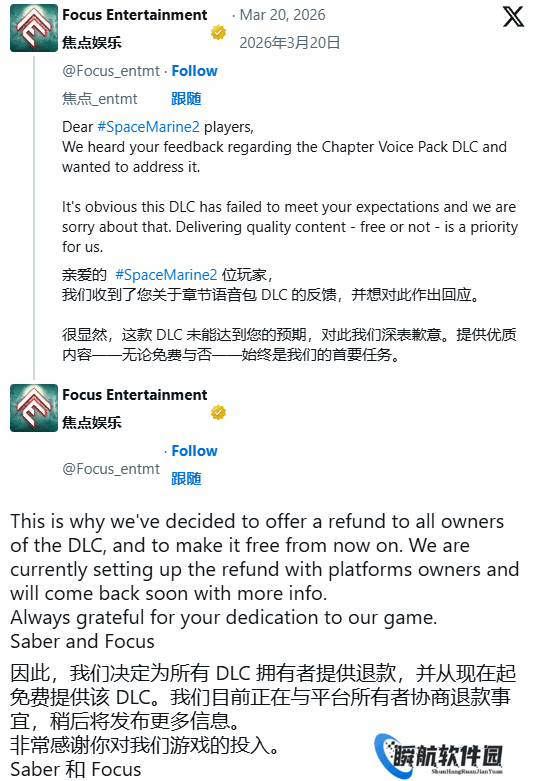538x781 pixels.
Task: Follow Focus Entertainment from the first tweet
Action: tap(194, 71)
